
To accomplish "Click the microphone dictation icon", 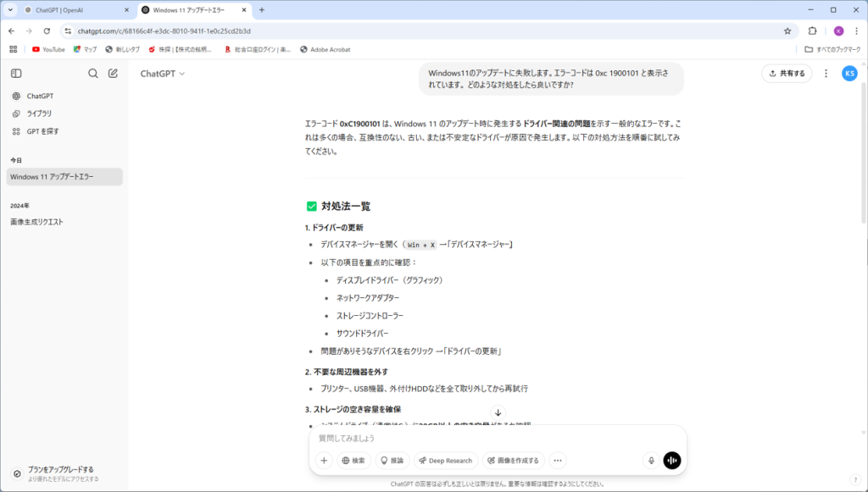I will (651, 461).
